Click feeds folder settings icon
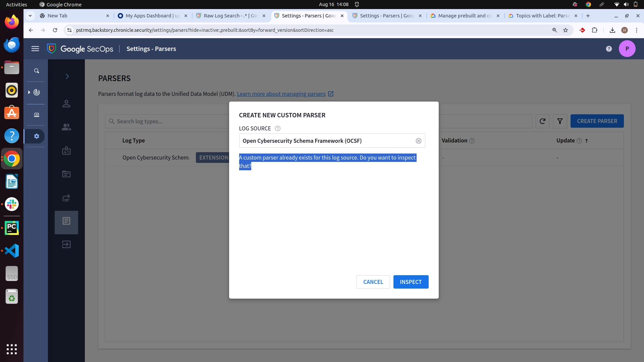 coord(66,174)
